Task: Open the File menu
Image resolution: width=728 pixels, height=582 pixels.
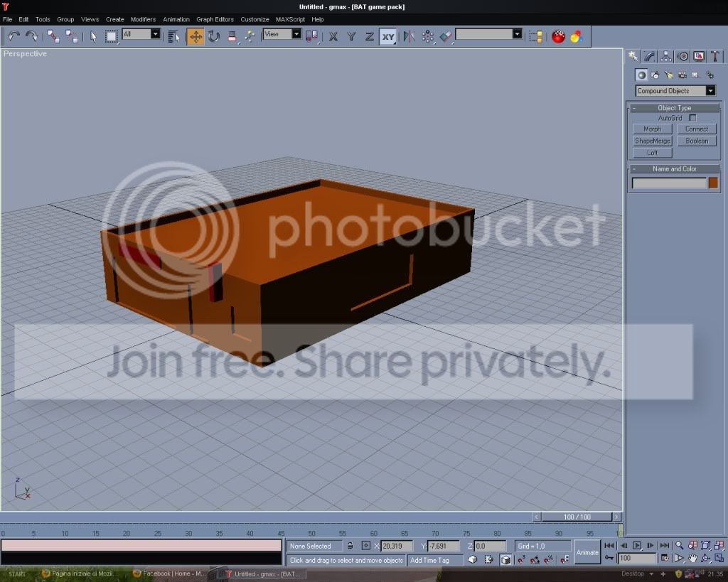Action: [7, 19]
